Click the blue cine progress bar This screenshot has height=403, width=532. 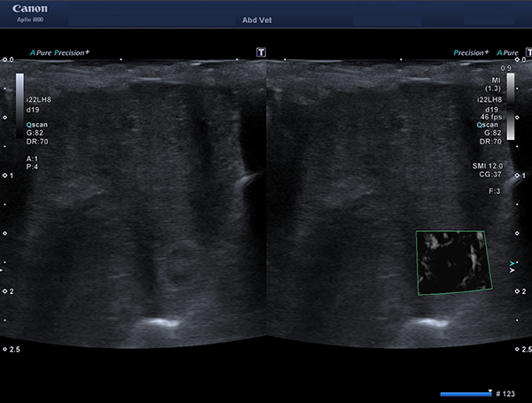(x=465, y=394)
